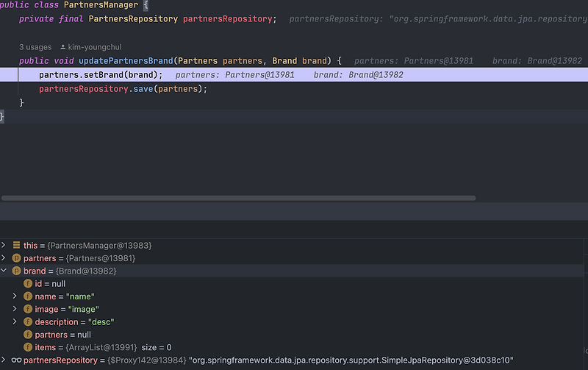This screenshot has height=370, width=588.
Task: Expand the 'description' field node
Action: 15,321
